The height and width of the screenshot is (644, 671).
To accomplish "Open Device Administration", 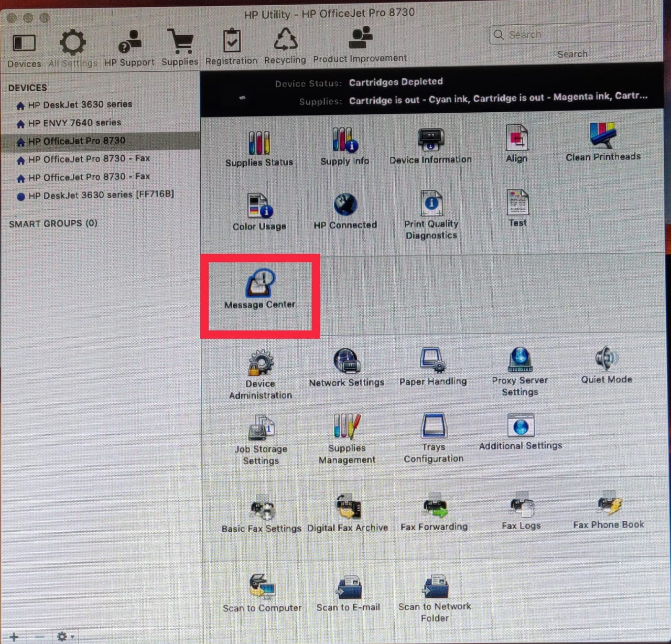I will point(261,375).
